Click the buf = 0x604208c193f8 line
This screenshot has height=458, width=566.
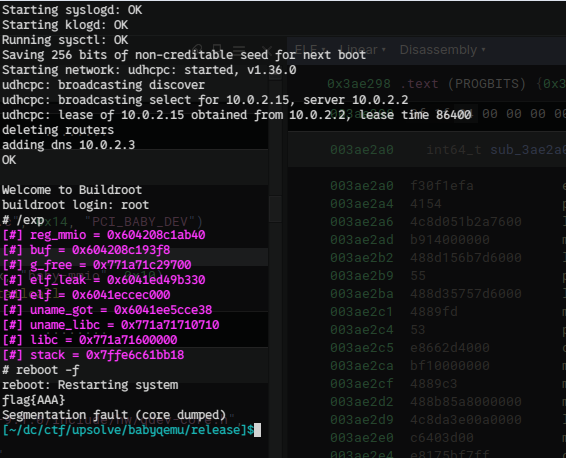86,250
